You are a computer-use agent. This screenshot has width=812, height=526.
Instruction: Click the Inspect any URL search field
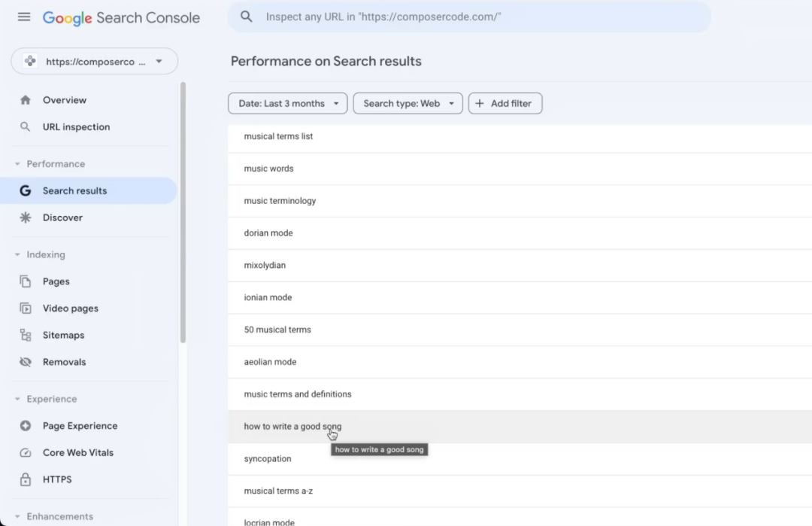481,17
